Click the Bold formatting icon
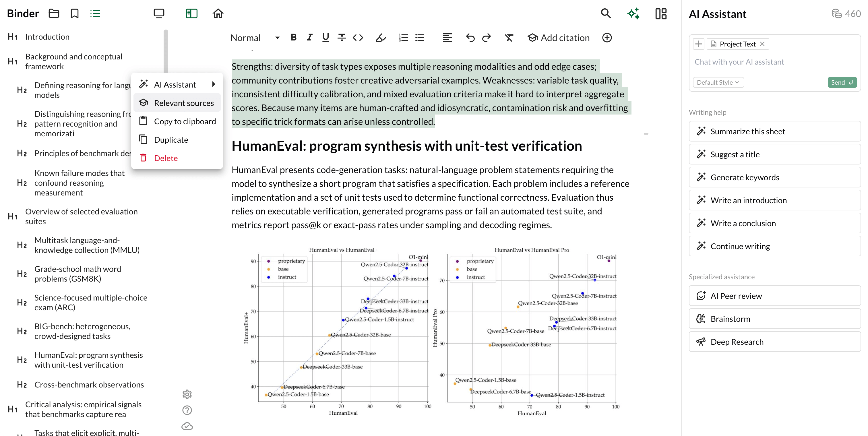 pyautogui.click(x=293, y=37)
